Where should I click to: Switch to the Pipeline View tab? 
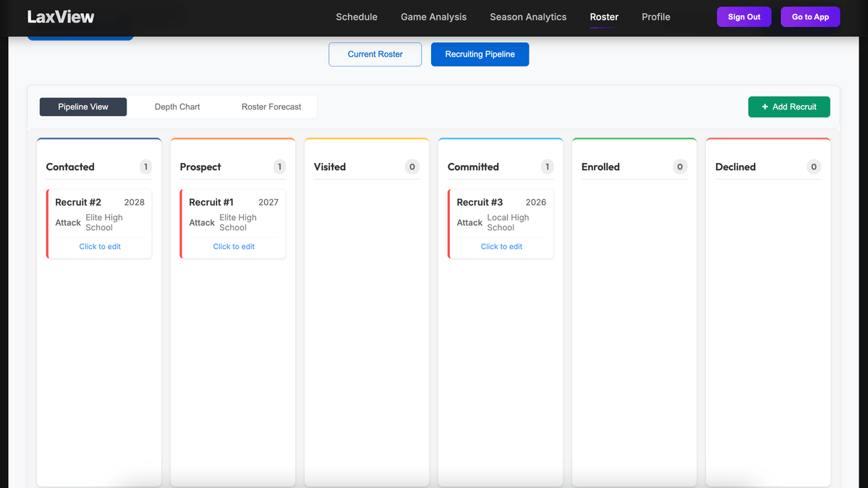(82, 106)
